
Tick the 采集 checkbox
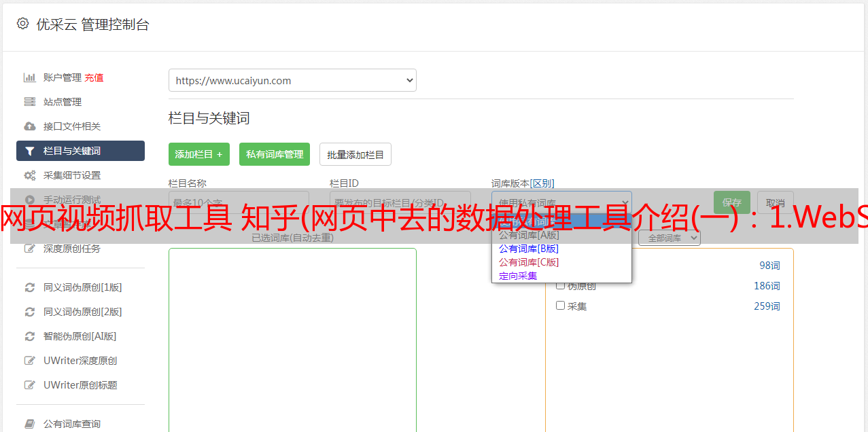point(561,306)
